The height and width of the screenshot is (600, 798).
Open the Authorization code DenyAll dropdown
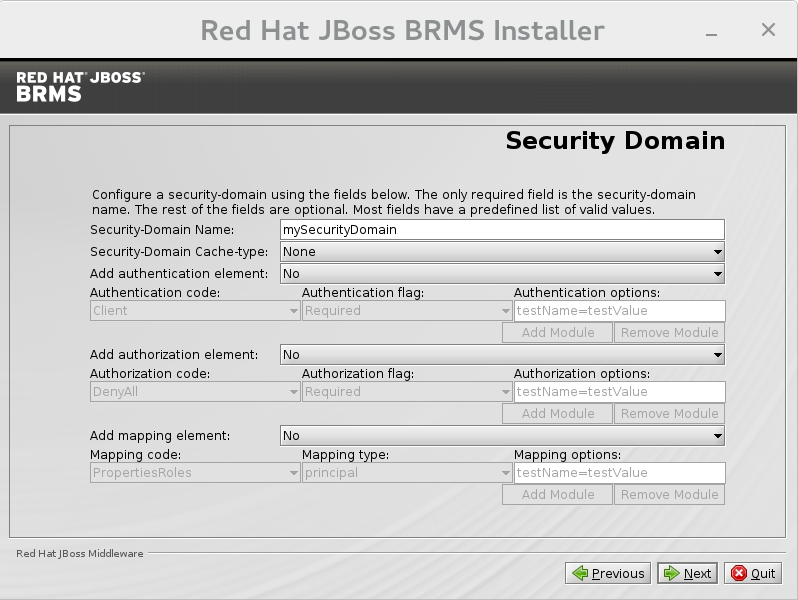(195, 391)
